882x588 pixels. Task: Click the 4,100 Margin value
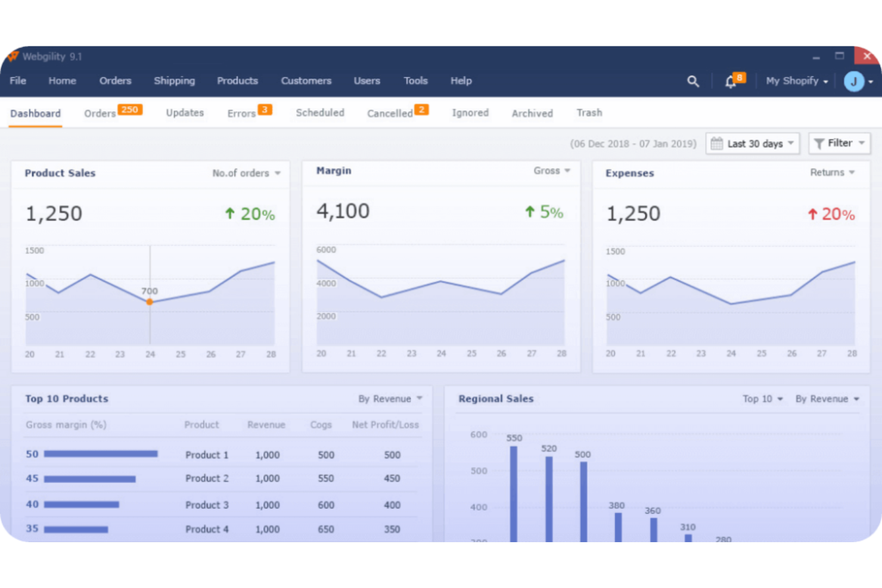(343, 211)
